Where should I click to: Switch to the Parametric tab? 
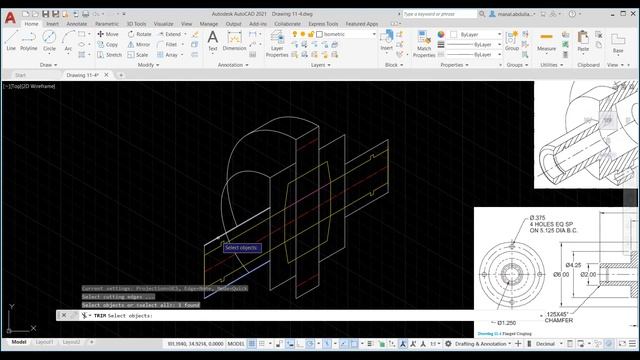(x=107, y=24)
